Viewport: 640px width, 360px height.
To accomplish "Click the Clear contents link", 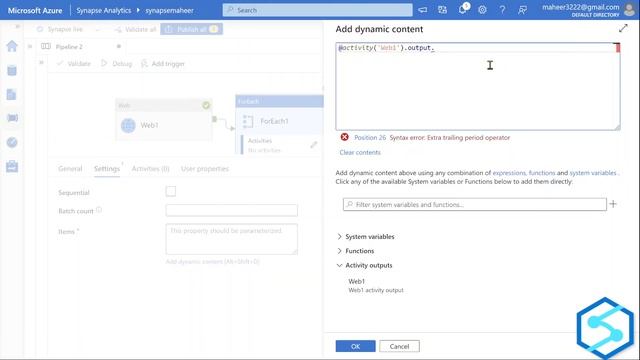I will 360,152.
